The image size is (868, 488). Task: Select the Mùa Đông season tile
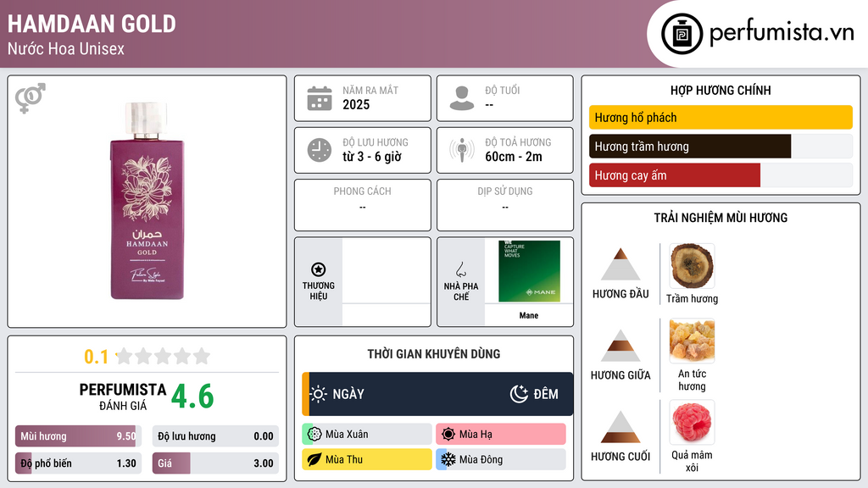[x=501, y=459]
